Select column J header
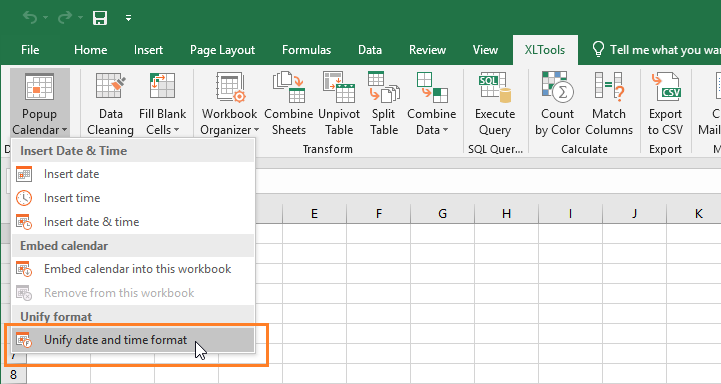721x384 pixels. 634,214
